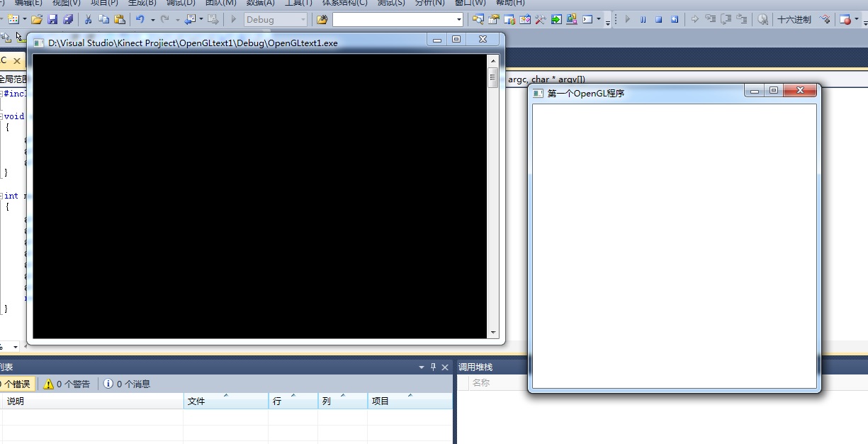Open error list panel window position dropdown arrow
Image resolution: width=868 pixels, height=444 pixels.
coord(422,367)
